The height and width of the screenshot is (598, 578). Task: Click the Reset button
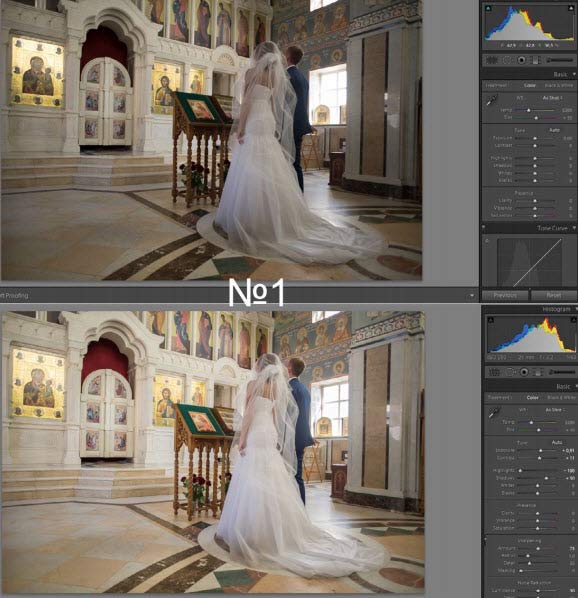coord(554,295)
